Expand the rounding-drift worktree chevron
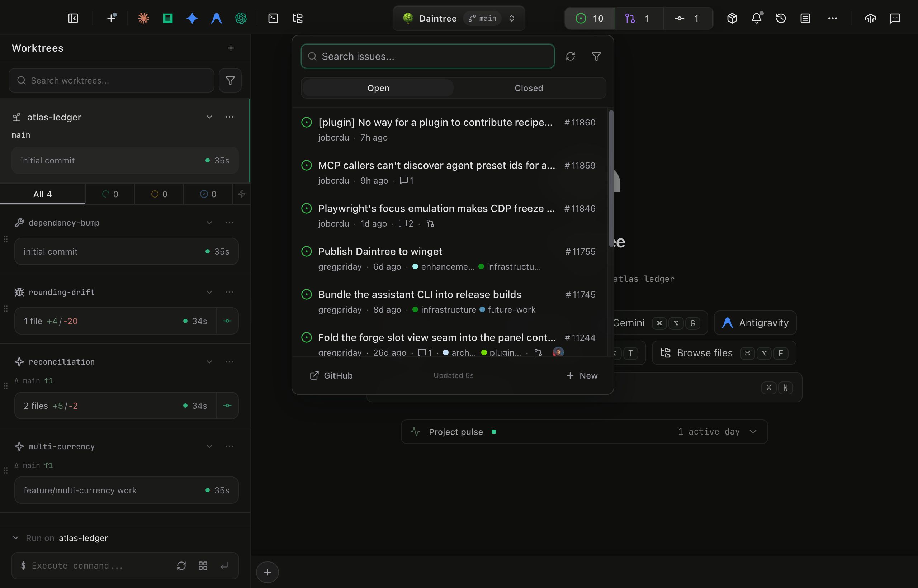Viewport: 918px width, 588px height. point(209,292)
